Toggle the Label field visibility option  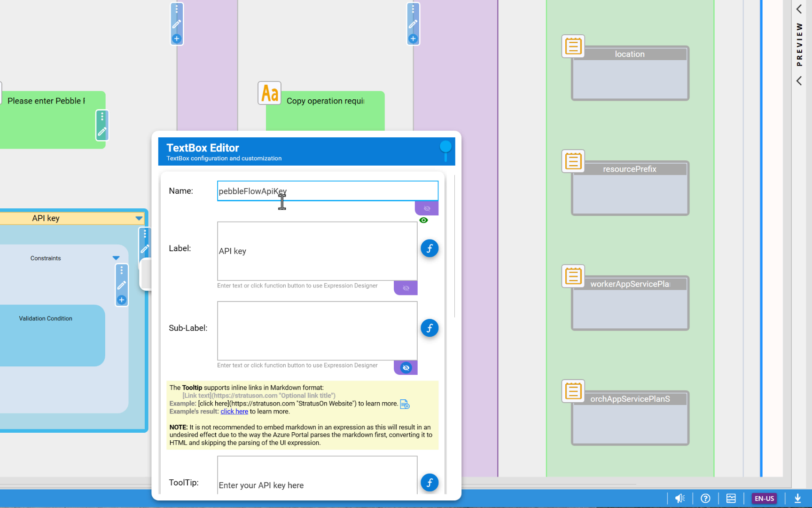(x=406, y=288)
